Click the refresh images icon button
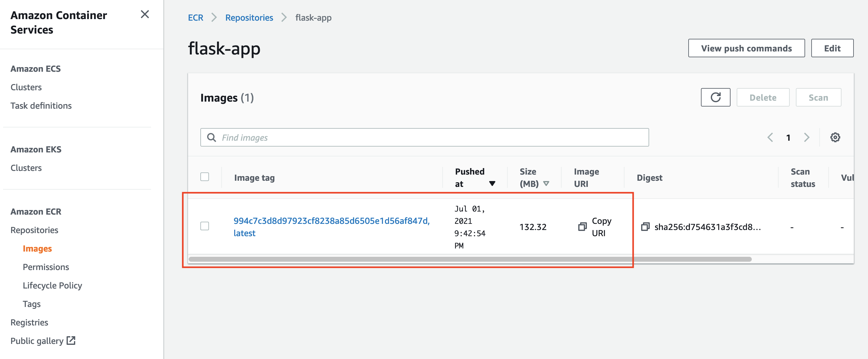This screenshot has width=868, height=359. pos(715,98)
